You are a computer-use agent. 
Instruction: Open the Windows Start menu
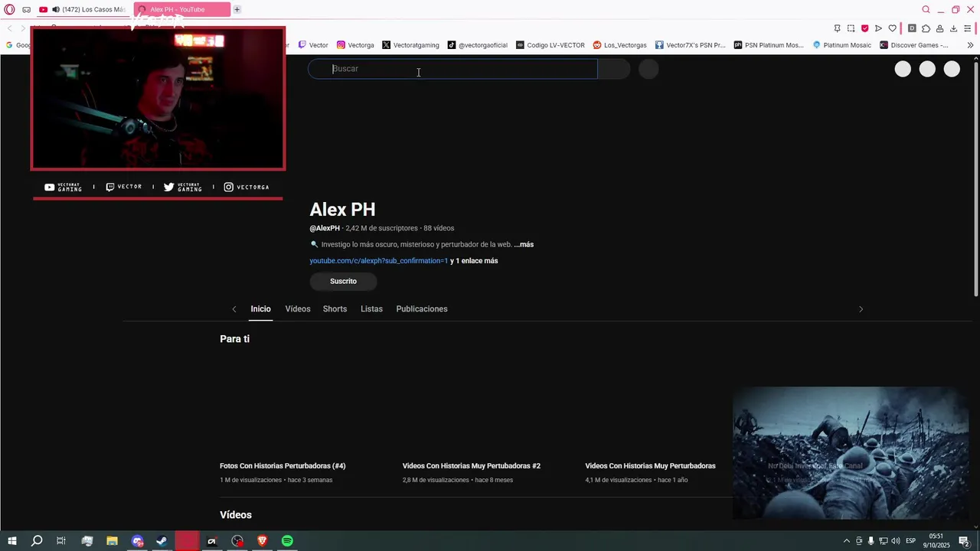coord(11,541)
